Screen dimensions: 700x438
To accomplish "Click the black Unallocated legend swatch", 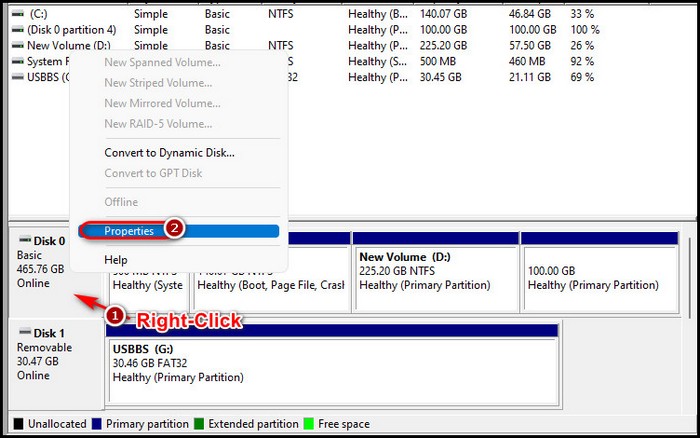I will click(x=18, y=424).
